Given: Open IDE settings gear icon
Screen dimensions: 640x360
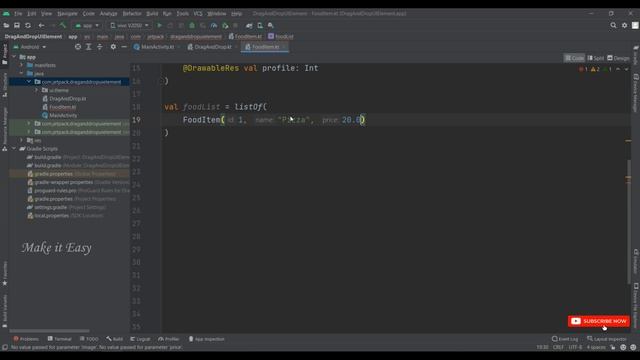Looking at the screenshot, I should [x=624, y=25].
